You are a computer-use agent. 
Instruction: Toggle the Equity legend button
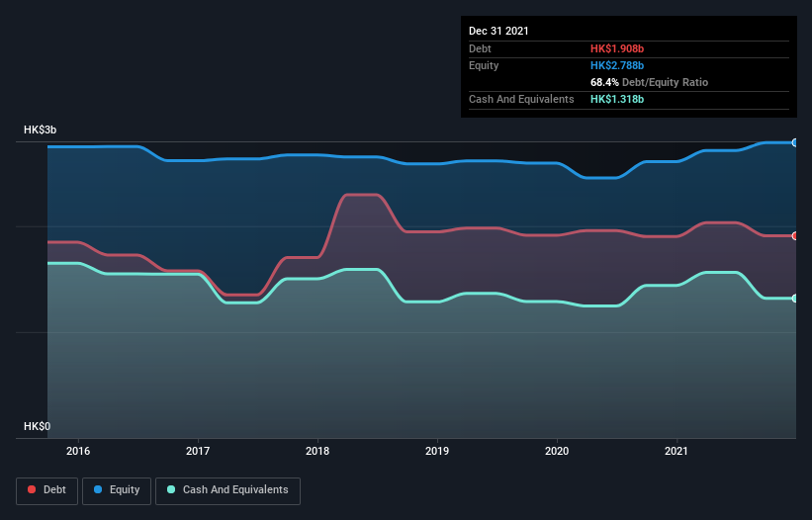(117, 490)
